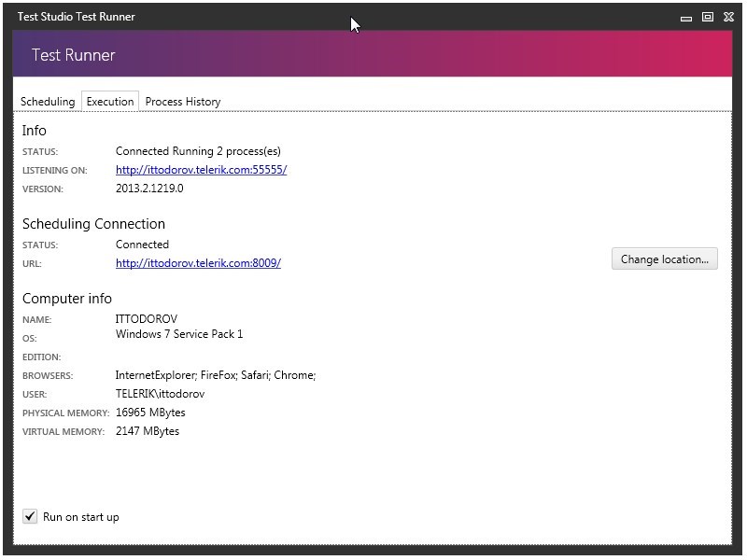Switch to the Scheduling tab
Viewport: 747px width, 560px height.
click(48, 102)
